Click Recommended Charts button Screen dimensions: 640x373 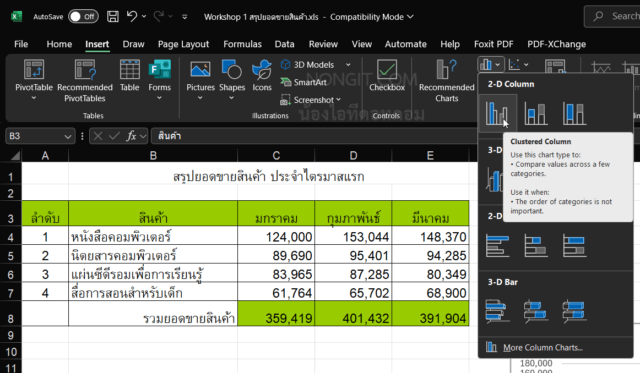447,80
